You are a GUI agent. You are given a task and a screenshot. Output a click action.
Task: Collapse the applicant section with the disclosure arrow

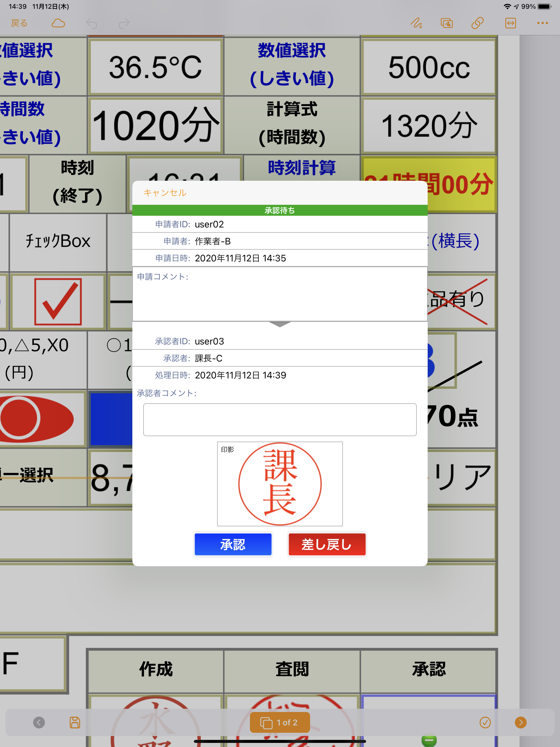279,324
